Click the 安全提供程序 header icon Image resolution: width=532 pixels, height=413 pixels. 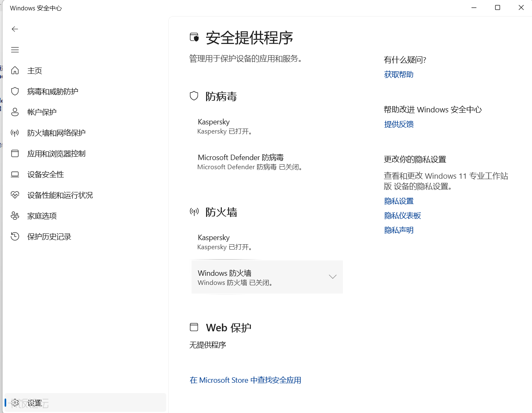(x=194, y=37)
